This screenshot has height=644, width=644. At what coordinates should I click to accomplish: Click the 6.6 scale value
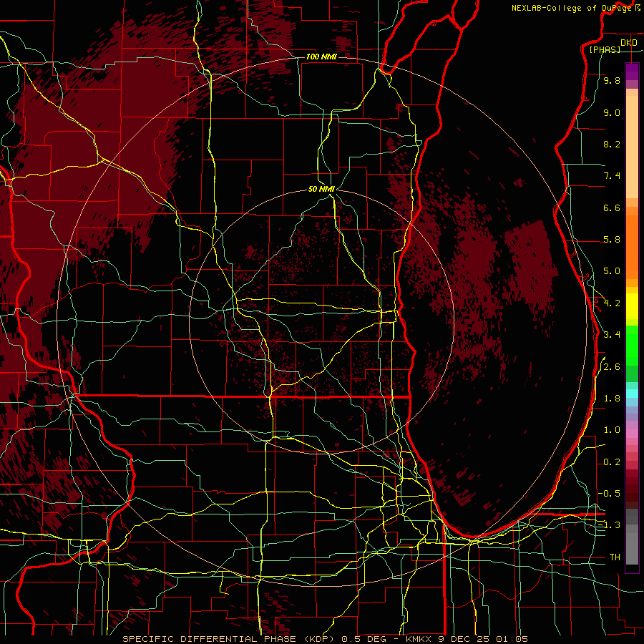[612, 208]
